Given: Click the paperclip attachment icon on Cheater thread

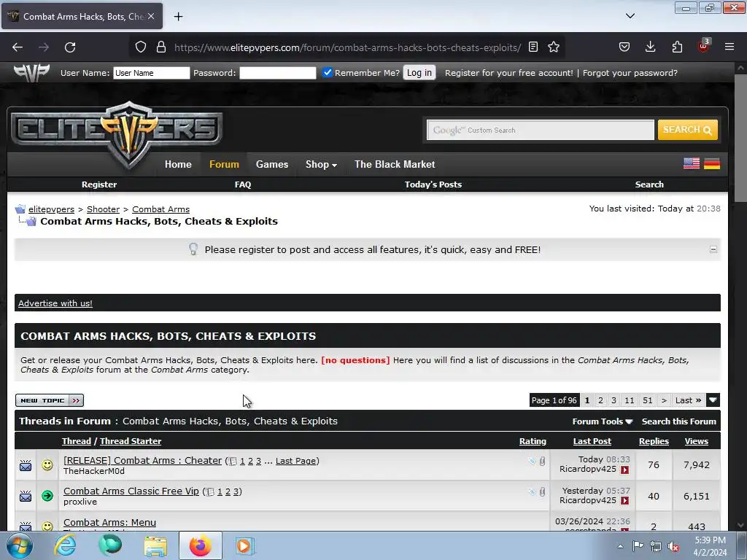Looking at the screenshot, I should [542, 461].
